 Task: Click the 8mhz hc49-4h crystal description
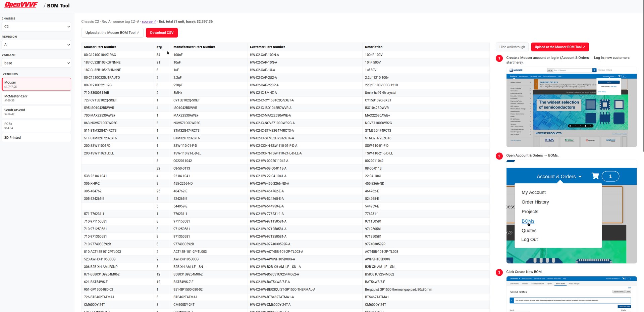[380, 93]
